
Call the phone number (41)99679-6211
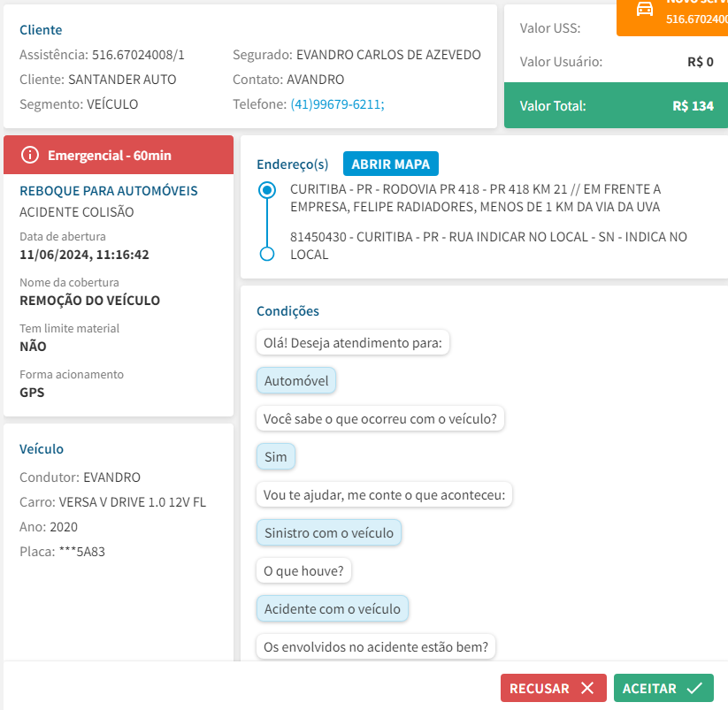tap(337, 104)
